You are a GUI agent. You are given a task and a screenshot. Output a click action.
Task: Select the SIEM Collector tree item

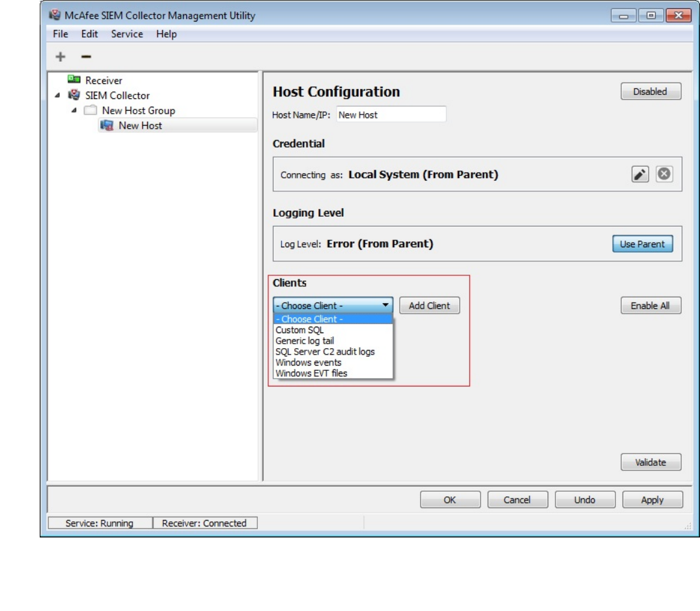[x=117, y=96]
